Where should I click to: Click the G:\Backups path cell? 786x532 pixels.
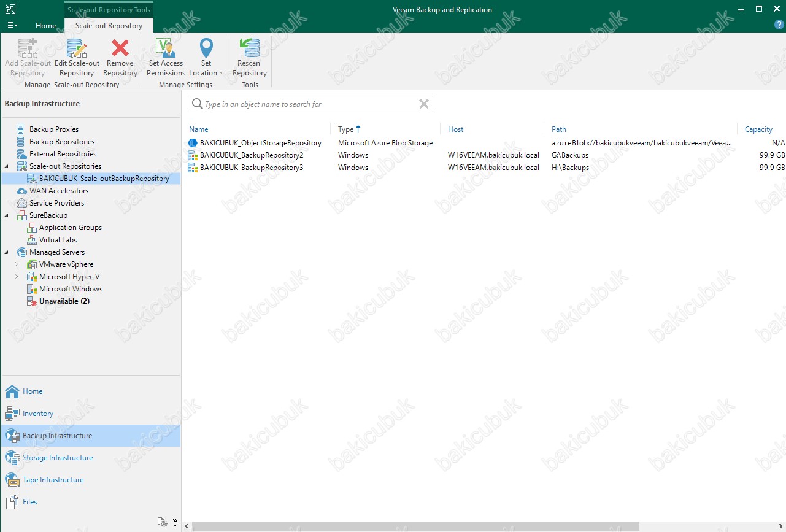pyautogui.click(x=570, y=155)
